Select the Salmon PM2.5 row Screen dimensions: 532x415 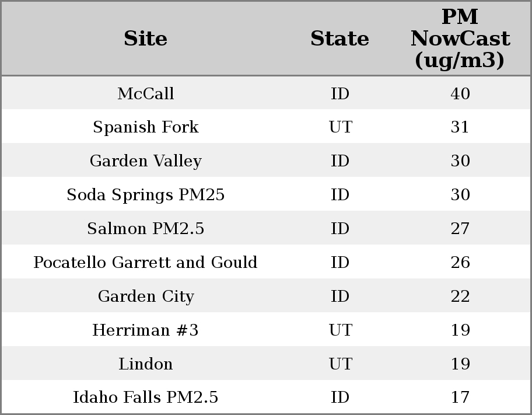pyautogui.click(x=145, y=229)
